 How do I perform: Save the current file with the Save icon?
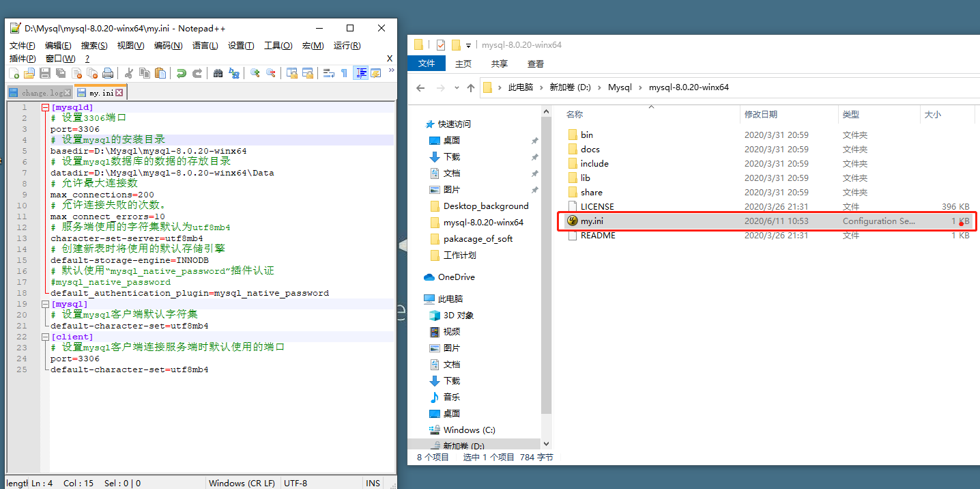[x=45, y=73]
